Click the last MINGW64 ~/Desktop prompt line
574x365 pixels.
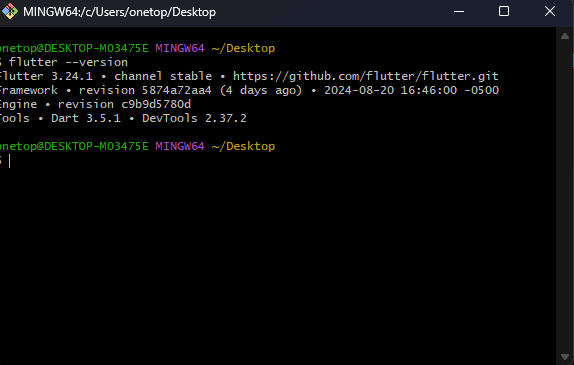pyautogui.click(x=137, y=146)
